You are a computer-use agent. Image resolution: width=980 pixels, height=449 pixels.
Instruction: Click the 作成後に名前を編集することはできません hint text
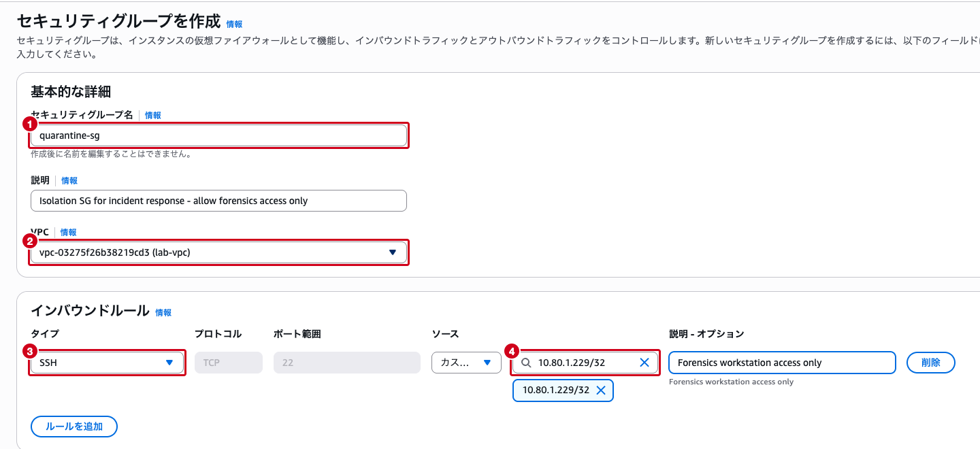tap(110, 154)
